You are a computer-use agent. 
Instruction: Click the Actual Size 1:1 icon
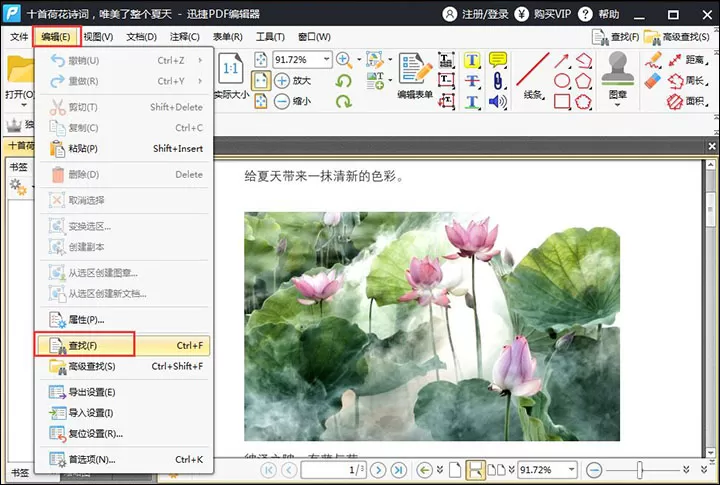pos(231,68)
